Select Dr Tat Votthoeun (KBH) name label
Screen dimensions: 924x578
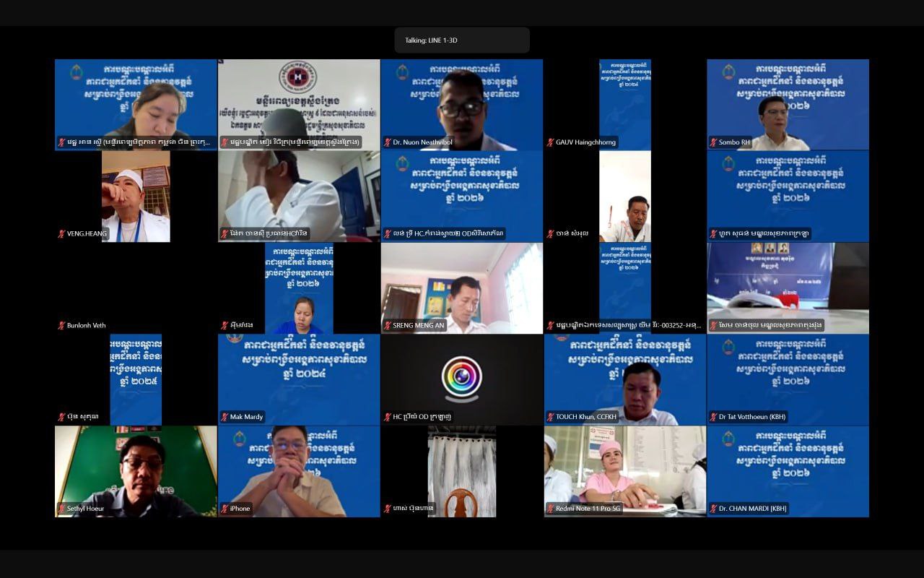pos(751,417)
